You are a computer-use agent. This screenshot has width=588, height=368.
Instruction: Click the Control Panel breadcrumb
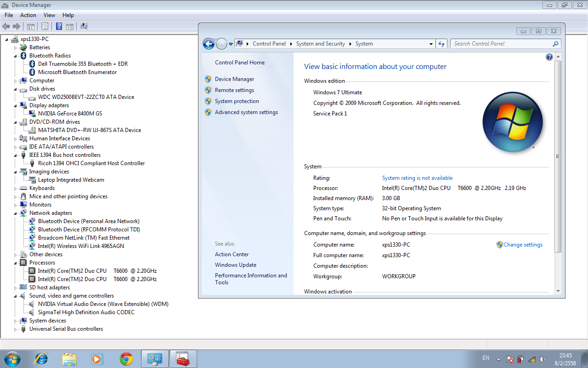pyautogui.click(x=269, y=44)
